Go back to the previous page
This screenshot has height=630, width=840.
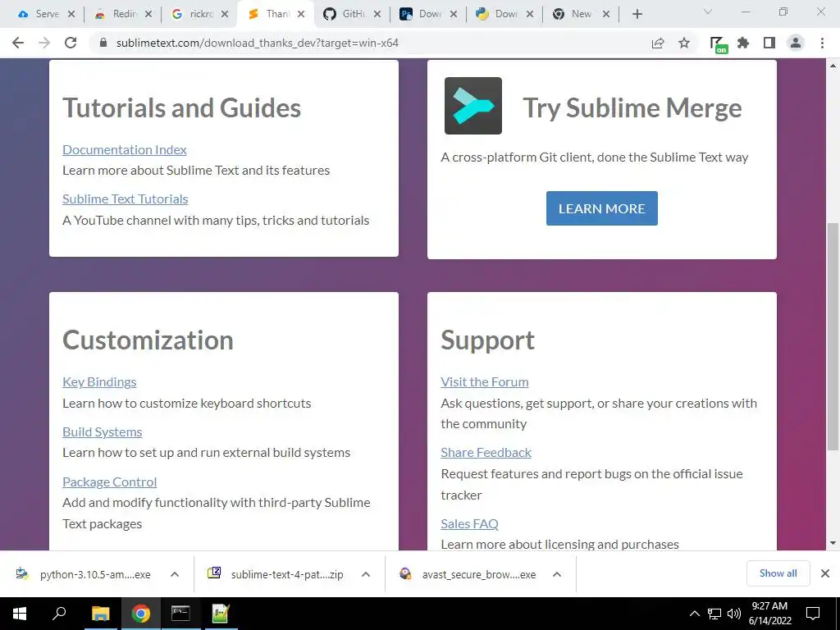pyautogui.click(x=18, y=43)
